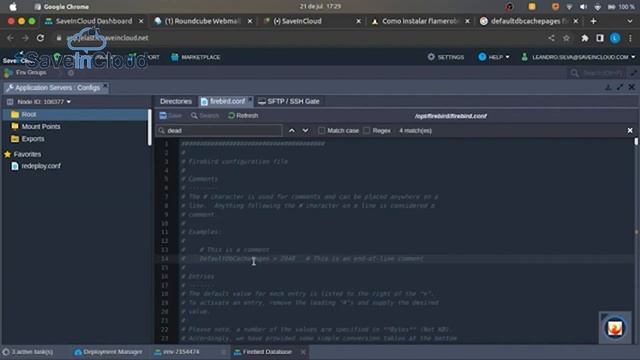Screen dimensions: 640x360
Task: Click the battery 100% indicator
Action: (621, 7)
